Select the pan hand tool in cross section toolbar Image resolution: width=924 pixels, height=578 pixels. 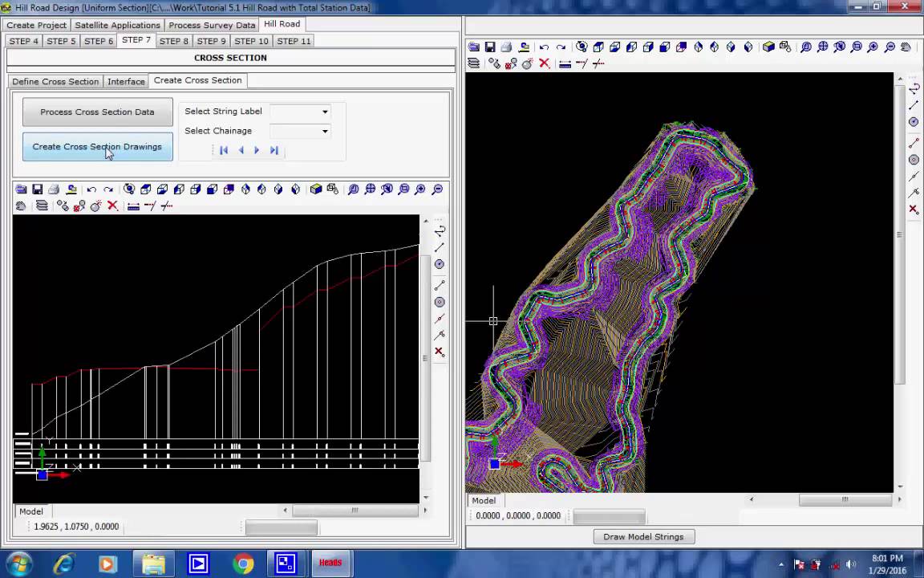pyautogui.click(x=21, y=206)
